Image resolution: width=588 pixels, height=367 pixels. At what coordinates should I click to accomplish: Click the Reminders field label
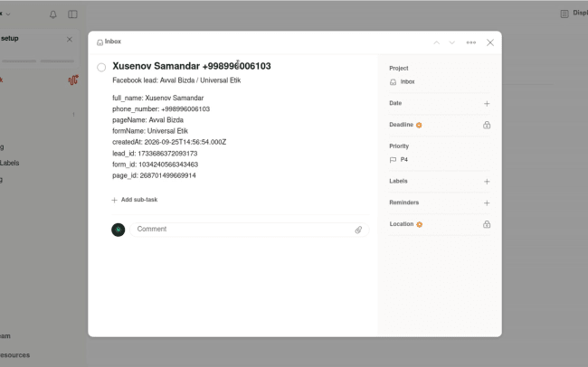coord(403,202)
